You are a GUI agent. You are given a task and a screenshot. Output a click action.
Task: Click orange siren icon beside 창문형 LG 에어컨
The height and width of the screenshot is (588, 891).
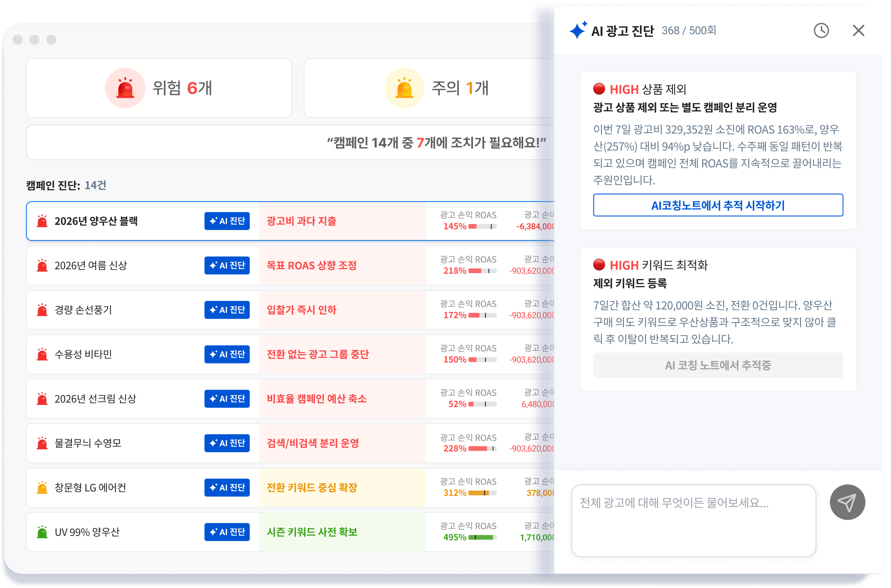[x=42, y=488]
